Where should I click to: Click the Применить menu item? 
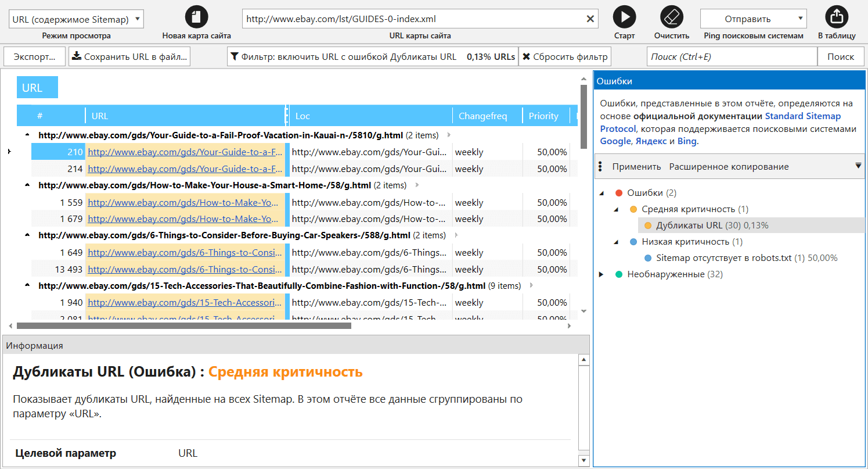coord(636,167)
